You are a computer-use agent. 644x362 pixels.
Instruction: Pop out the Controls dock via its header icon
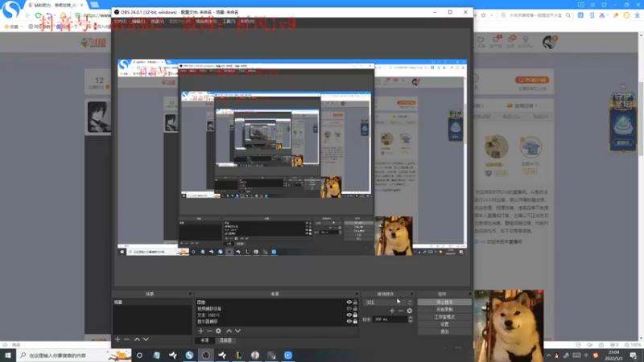[x=470, y=294]
